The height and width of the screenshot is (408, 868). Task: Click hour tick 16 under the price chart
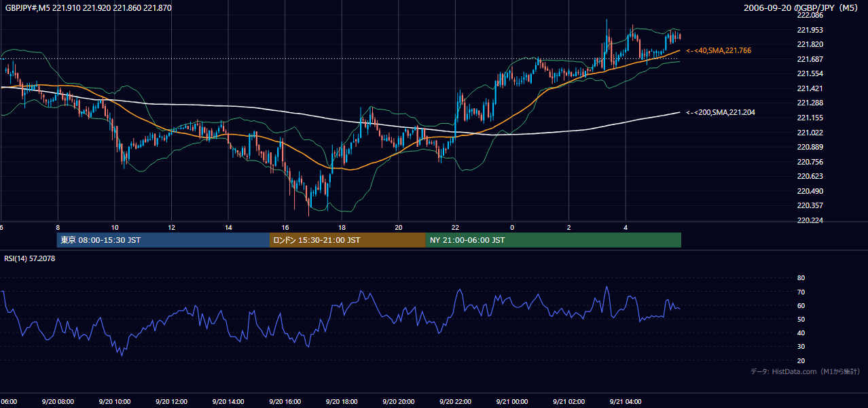pyautogui.click(x=285, y=227)
